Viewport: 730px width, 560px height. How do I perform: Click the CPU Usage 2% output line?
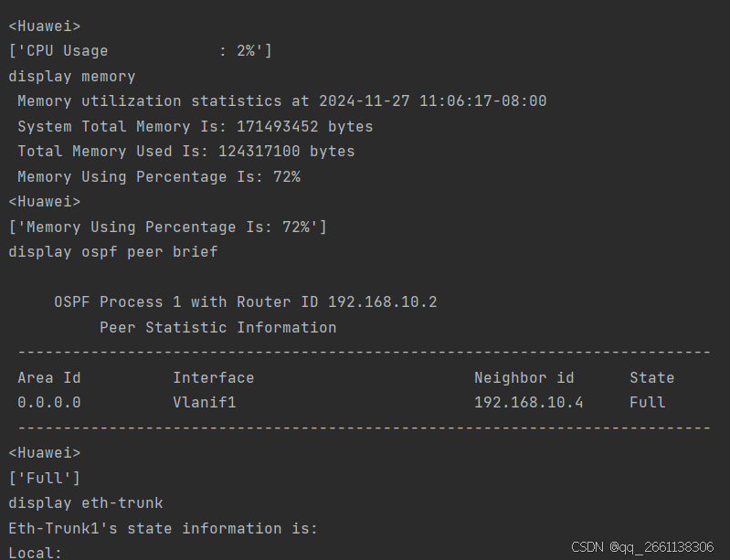click(x=140, y=51)
